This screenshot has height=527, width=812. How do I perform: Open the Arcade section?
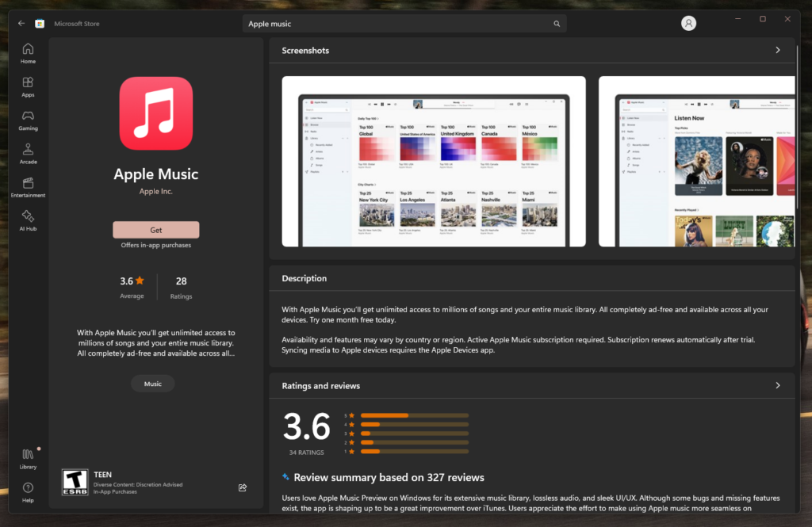(28, 154)
